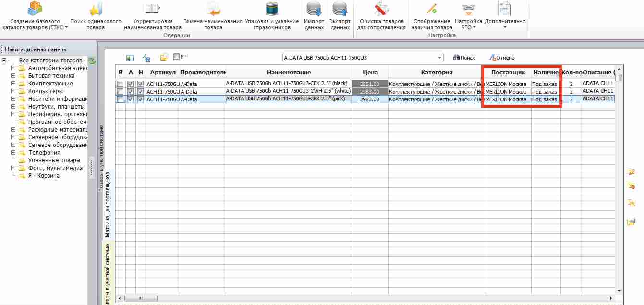Click the green table-export icon above the grid
Viewport: 644px width, 305px height.
pos(130,58)
